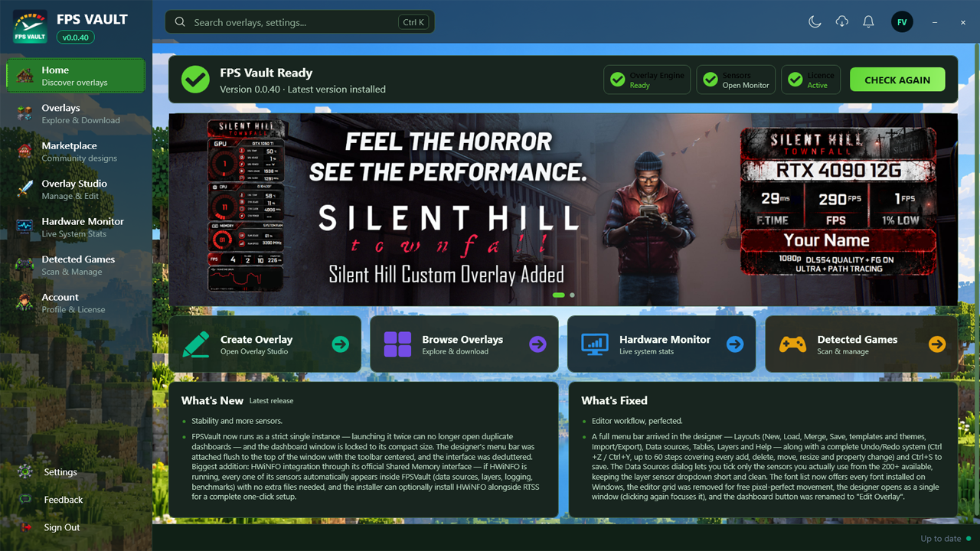Screen dimensions: 980x551
Task: Click the Hardware Monitor quick card
Action: point(661,344)
